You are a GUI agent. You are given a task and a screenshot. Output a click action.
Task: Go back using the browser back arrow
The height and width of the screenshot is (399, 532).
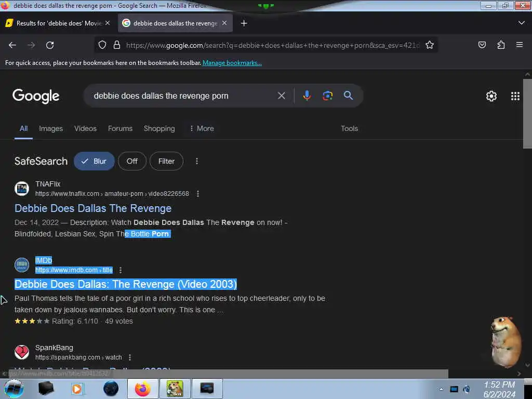pyautogui.click(x=12, y=45)
